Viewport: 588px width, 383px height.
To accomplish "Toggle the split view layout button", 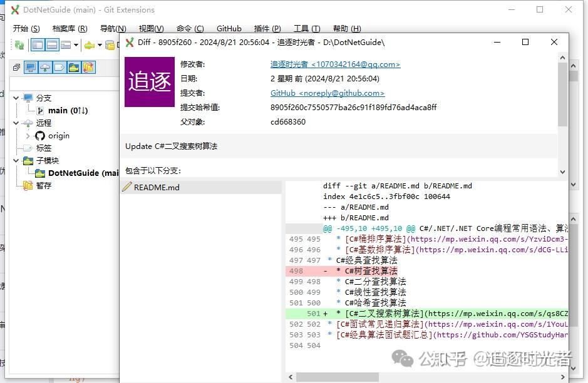I will pyautogui.click(x=52, y=45).
